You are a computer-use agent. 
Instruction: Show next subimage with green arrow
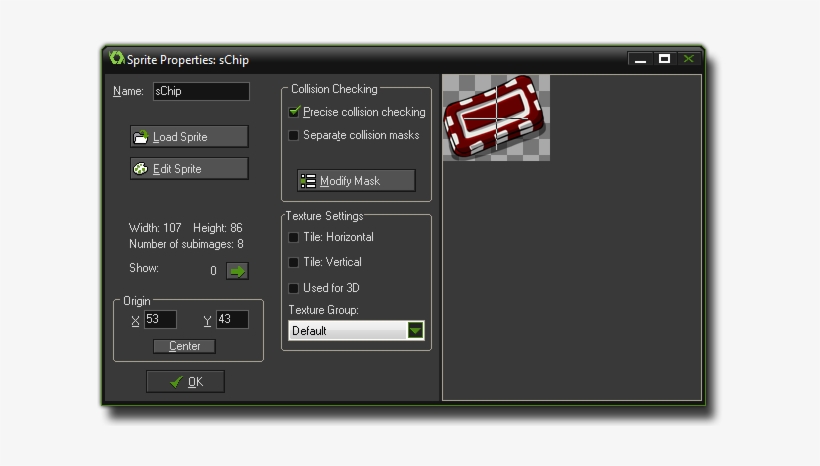tap(237, 271)
